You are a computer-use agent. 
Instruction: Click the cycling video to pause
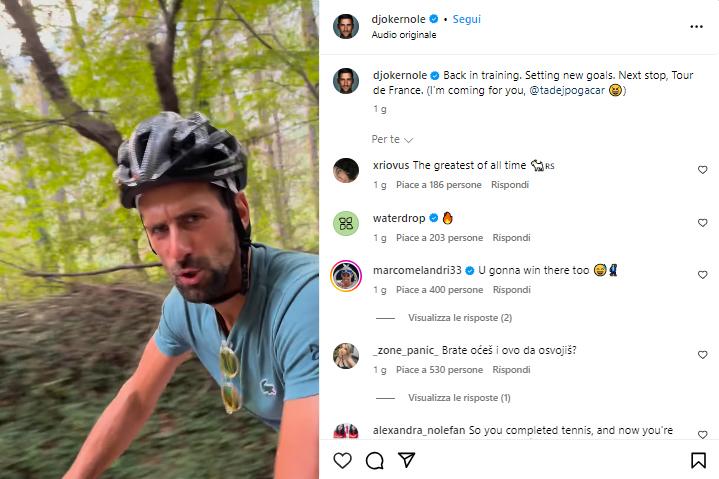click(160, 240)
